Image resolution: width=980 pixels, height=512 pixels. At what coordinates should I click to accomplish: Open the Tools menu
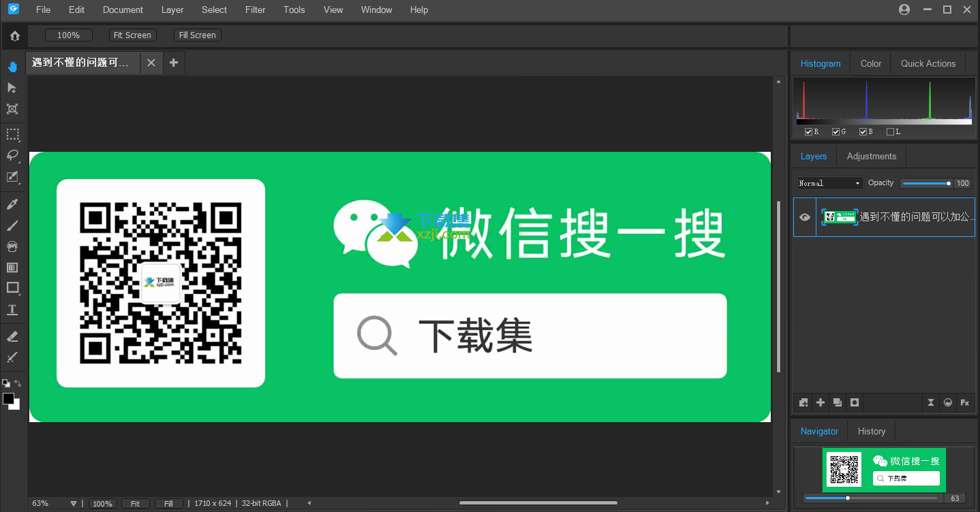click(x=294, y=10)
